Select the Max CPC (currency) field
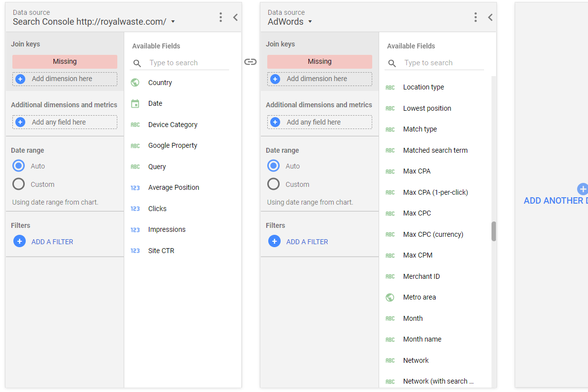588x392 pixels. (434, 234)
